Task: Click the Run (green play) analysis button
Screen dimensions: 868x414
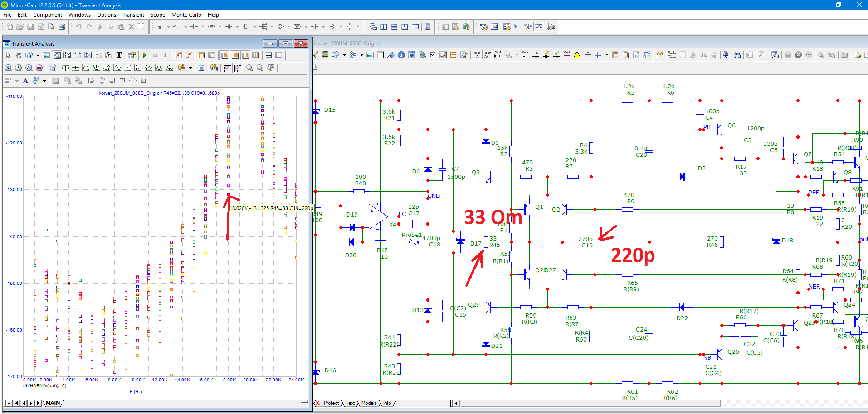Action: [145, 55]
